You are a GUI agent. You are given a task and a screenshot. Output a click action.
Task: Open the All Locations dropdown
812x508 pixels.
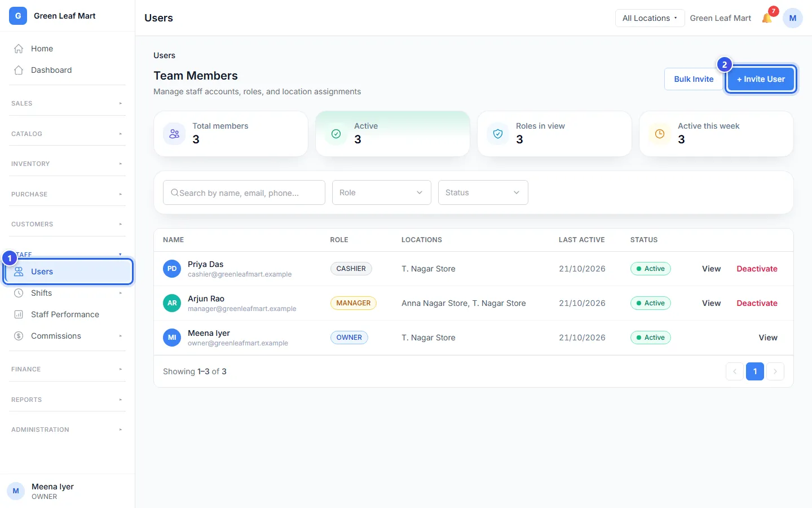[650, 18]
